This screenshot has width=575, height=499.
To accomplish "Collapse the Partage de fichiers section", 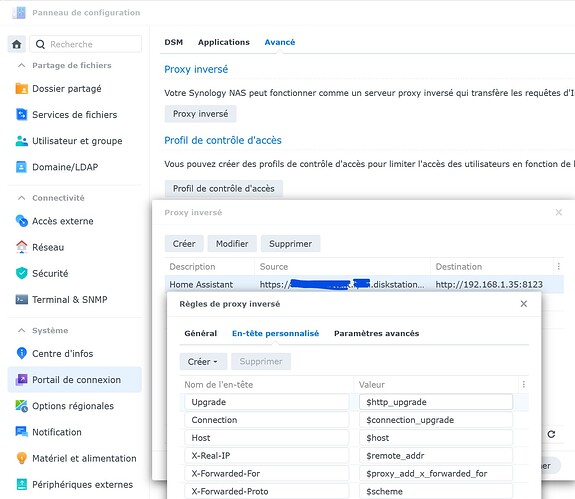I will 22,65.
